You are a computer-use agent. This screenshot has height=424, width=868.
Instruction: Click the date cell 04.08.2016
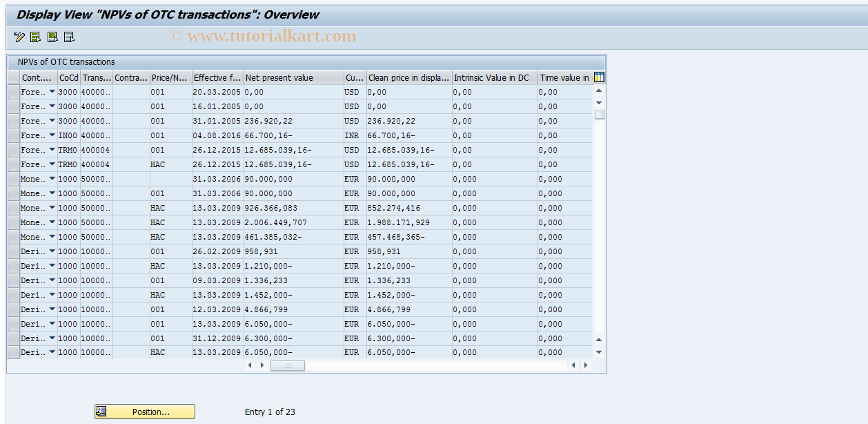(217, 135)
